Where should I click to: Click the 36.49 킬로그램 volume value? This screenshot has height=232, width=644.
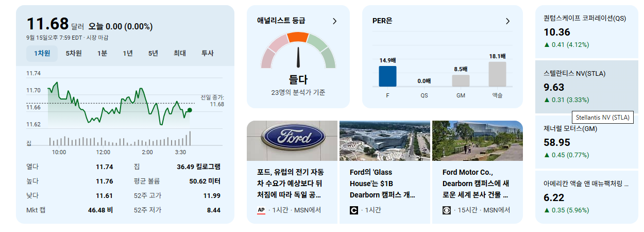point(198,167)
